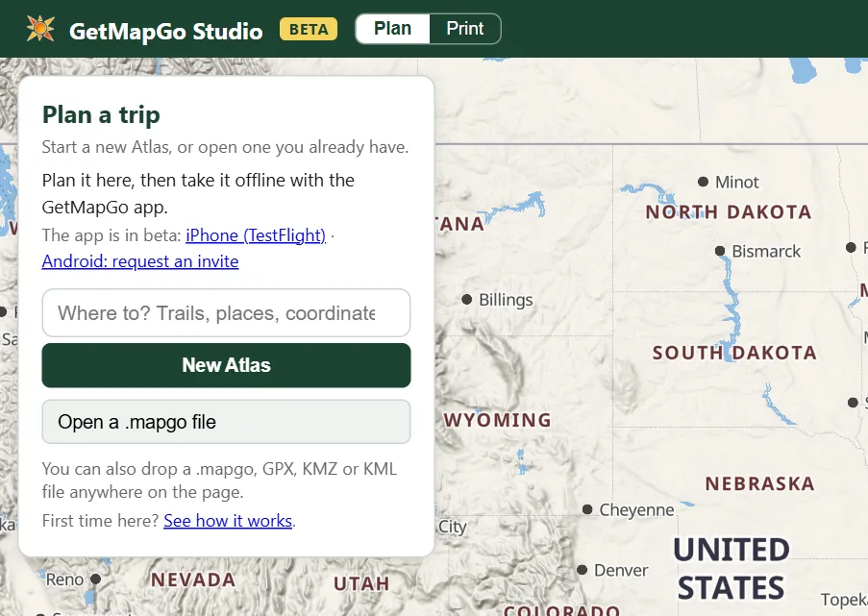Click the BETA badge
This screenshot has height=616, width=868.
coord(309,29)
